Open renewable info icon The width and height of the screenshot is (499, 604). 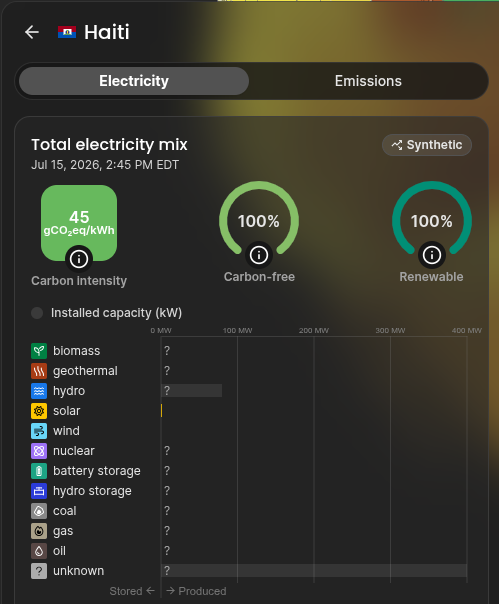(x=432, y=255)
